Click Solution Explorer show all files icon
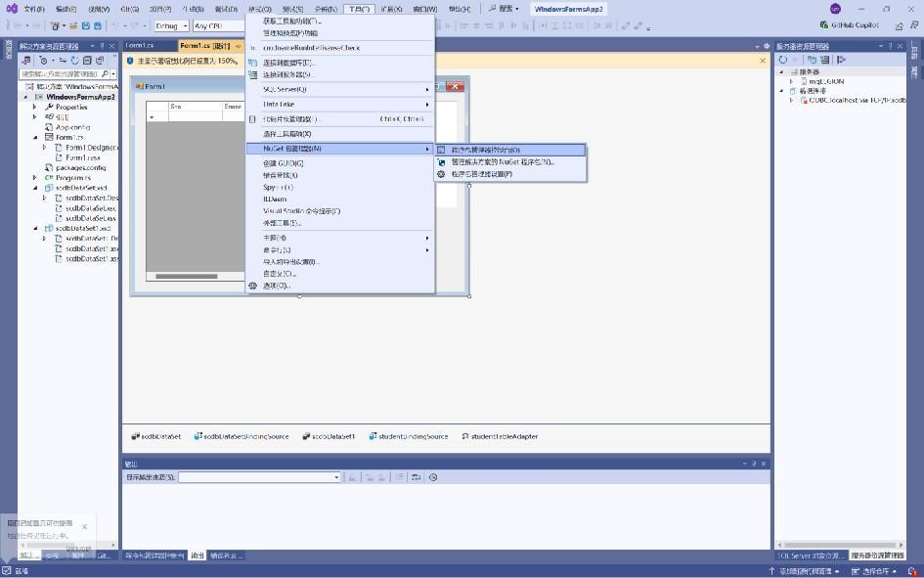924x578 pixels. [100, 60]
